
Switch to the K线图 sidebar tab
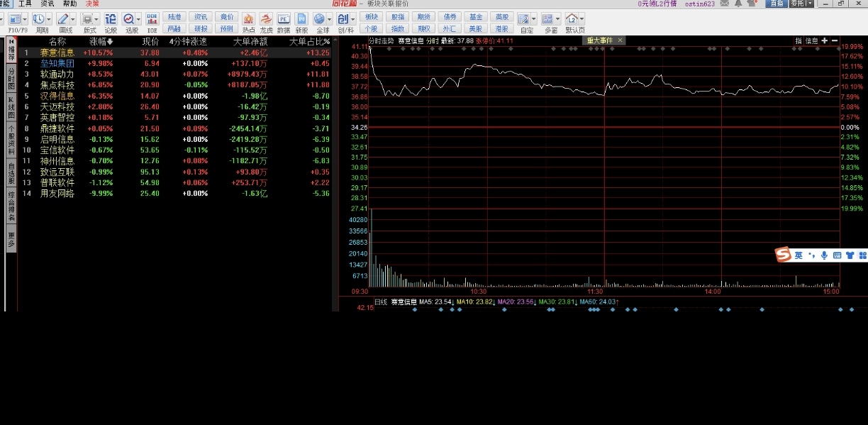pos(11,107)
